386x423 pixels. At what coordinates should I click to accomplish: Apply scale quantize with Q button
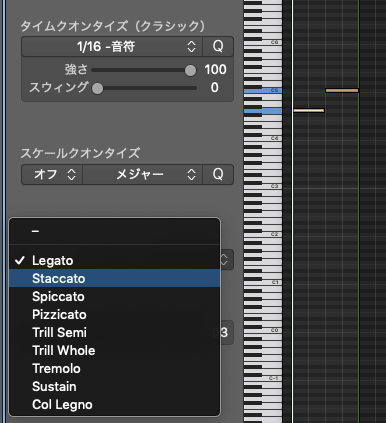218,174
